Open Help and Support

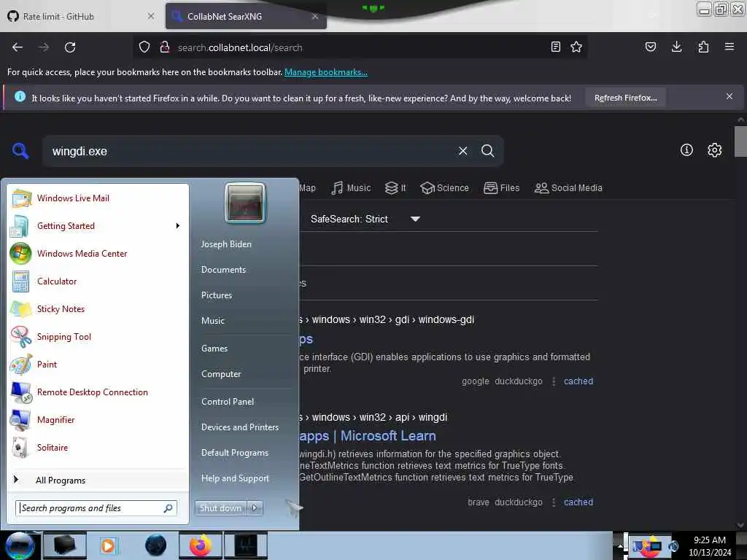click(235, 478)
